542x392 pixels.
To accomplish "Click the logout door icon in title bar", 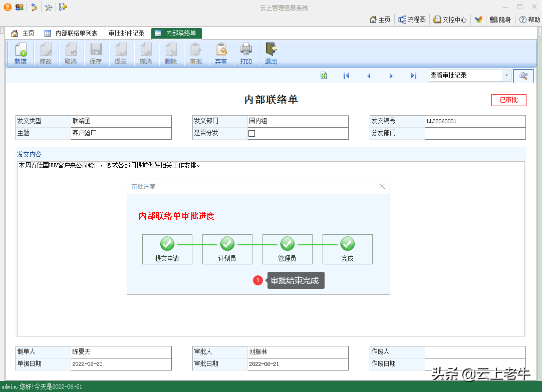I will (x=63, y=7).
